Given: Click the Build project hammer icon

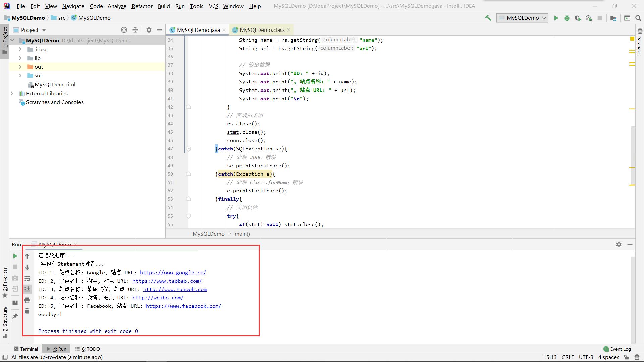Looking at the screenshot, I should pos(488,18).
